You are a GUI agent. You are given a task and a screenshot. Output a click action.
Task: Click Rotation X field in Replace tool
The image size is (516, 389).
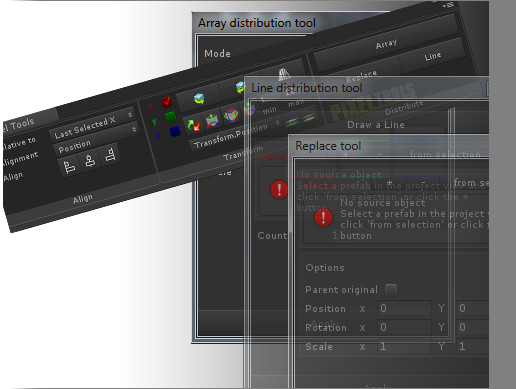(x=404, y=327)
